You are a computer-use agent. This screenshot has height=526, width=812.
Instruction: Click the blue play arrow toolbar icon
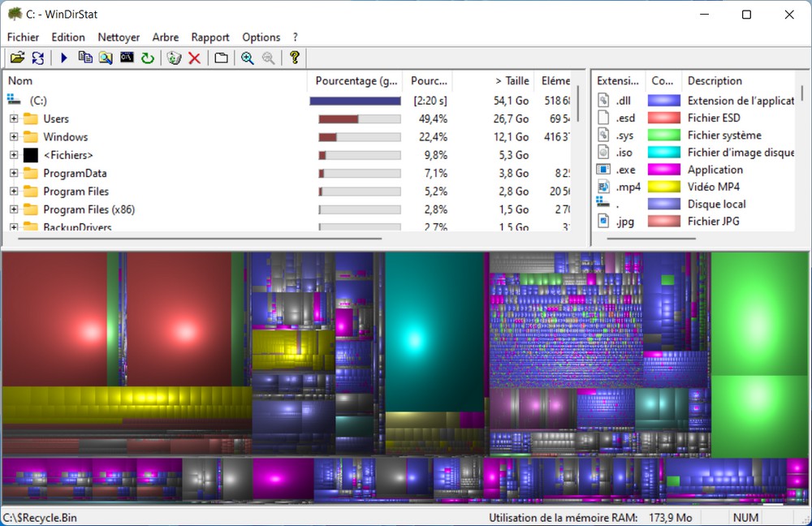pyautogui.click(x=64, y=58)
